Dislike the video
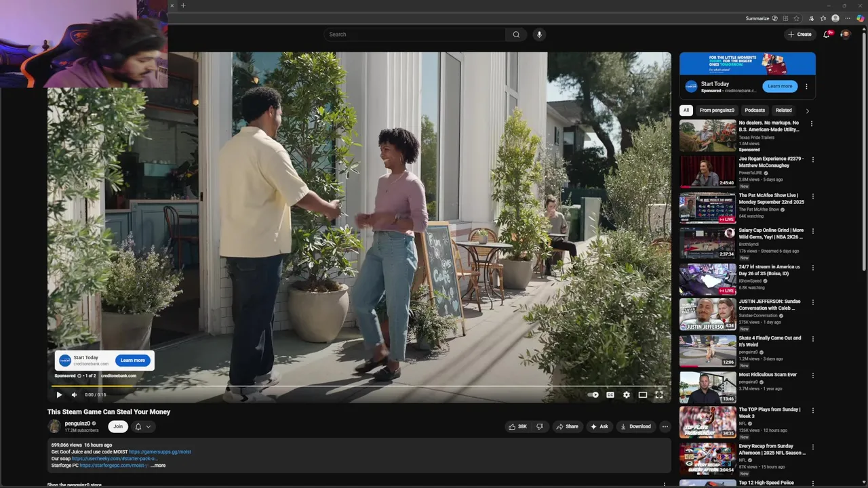This screenshot has width=868, height=488. [x=540, y=426]
